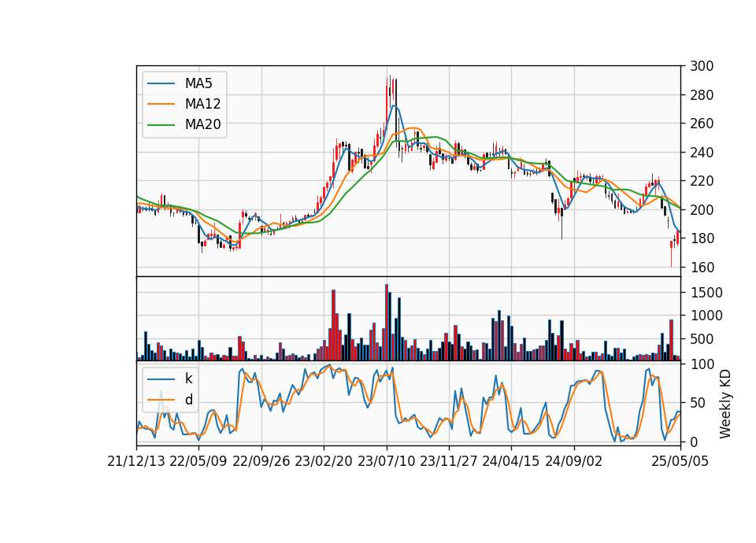The height and width of the screenshot is (543, 756).
Task: Click the 23/02/20 date label
Action: pos(324,461)
